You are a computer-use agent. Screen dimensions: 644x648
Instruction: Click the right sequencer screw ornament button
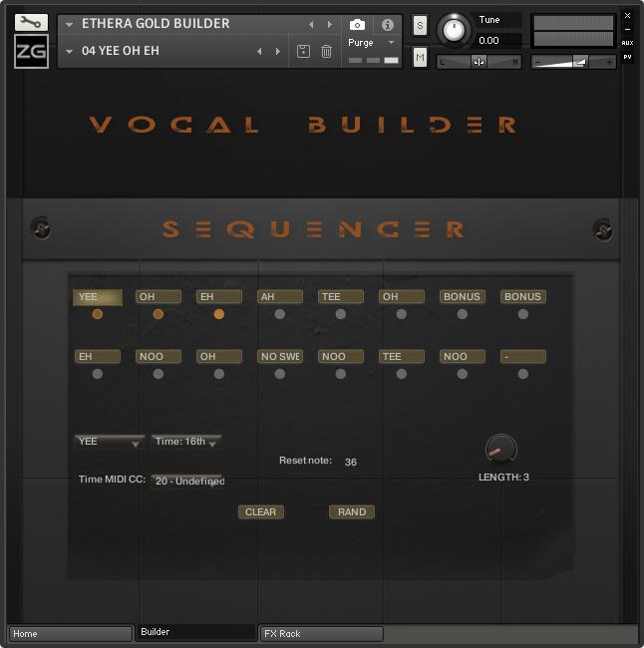pyautogui.click(x=603, y=229)
